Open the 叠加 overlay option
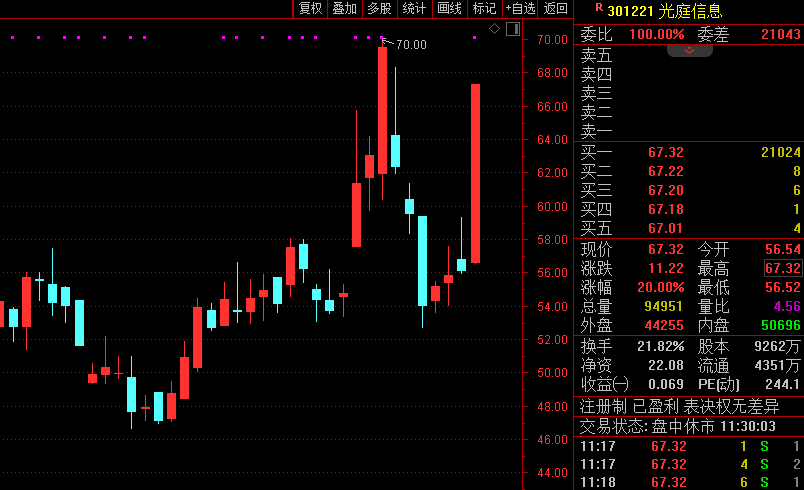804x490 pixels. tap(345, 9)
